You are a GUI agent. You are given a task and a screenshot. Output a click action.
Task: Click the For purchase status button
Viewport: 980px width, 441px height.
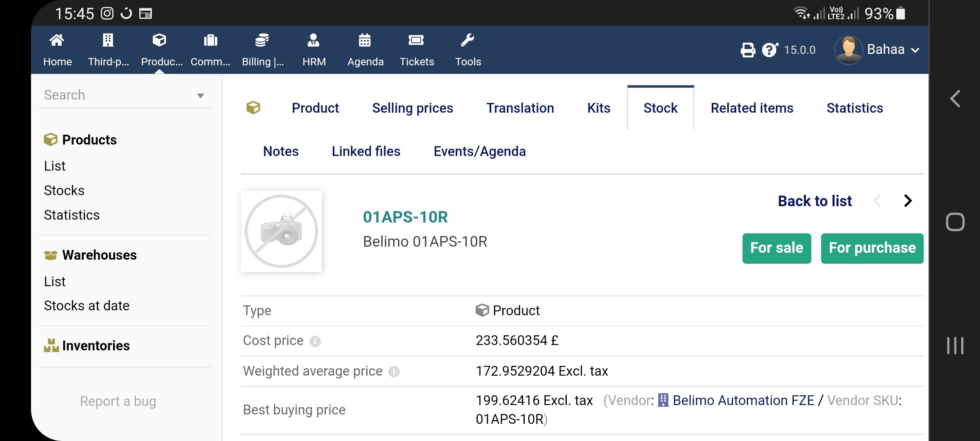point(872,248)
